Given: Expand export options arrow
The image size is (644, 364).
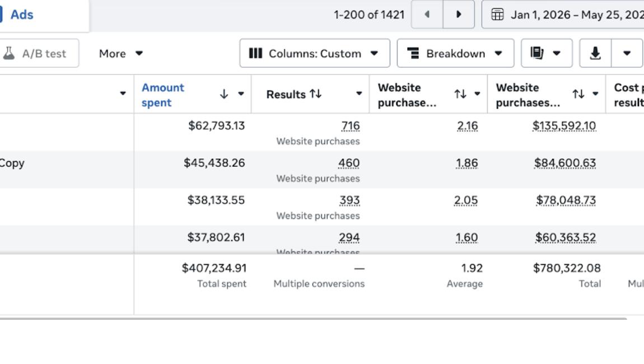Looking at the screenshot, I should pyautogui.click(x=627, y=53).
